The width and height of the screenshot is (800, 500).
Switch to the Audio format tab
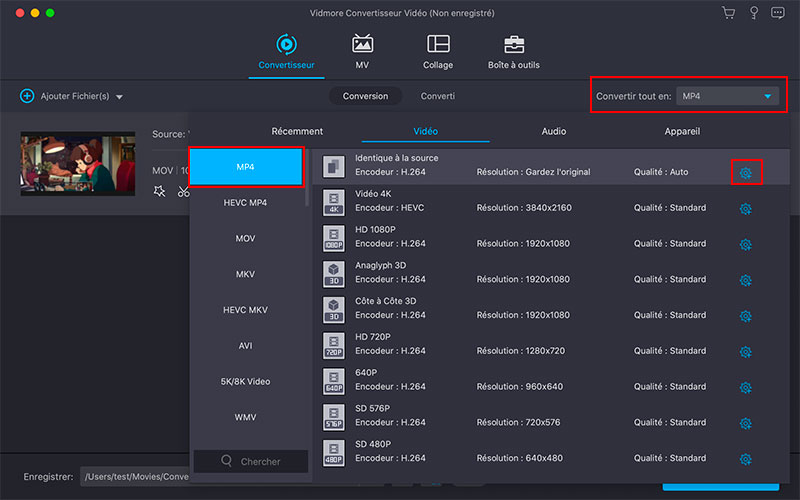553,131
